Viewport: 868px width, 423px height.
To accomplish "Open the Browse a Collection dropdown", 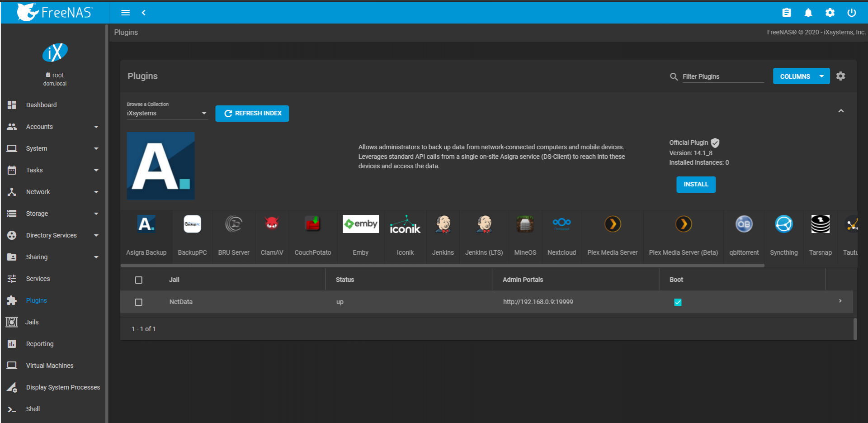I will pyautogui.click(x=167, y=113).
